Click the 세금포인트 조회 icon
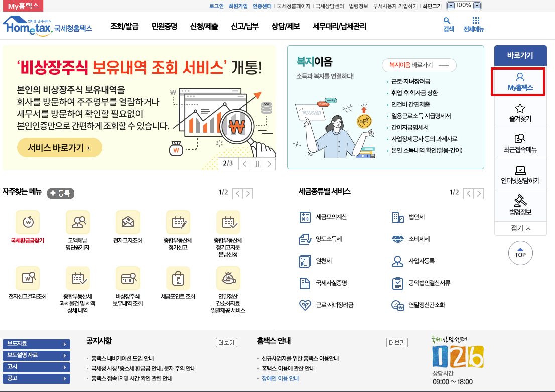This screenshot has width=555, height=392. tap(178, 278)
